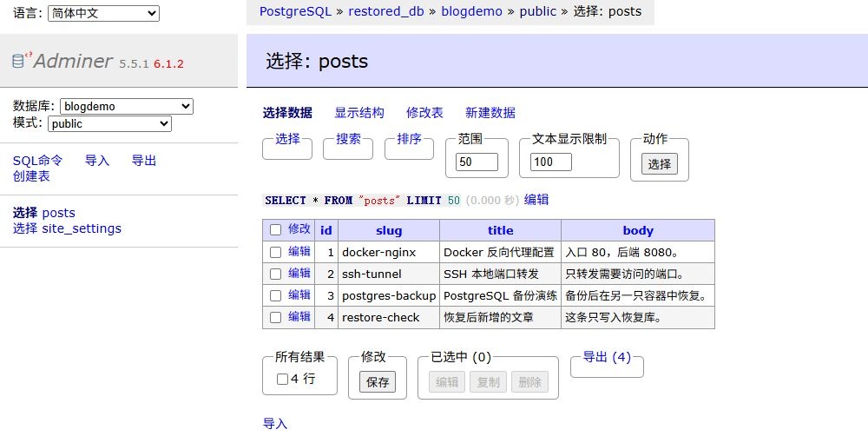Click the public breadcrumb link

[538, 11]
